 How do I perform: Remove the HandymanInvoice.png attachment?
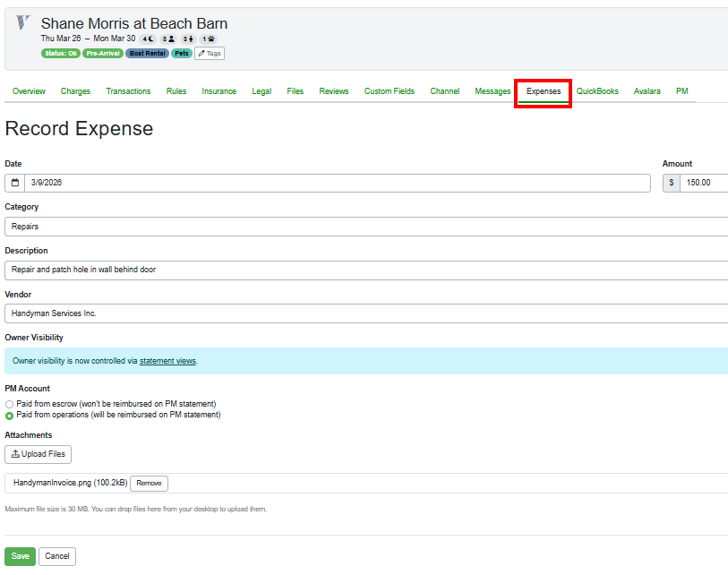click(x=149, y=483)
